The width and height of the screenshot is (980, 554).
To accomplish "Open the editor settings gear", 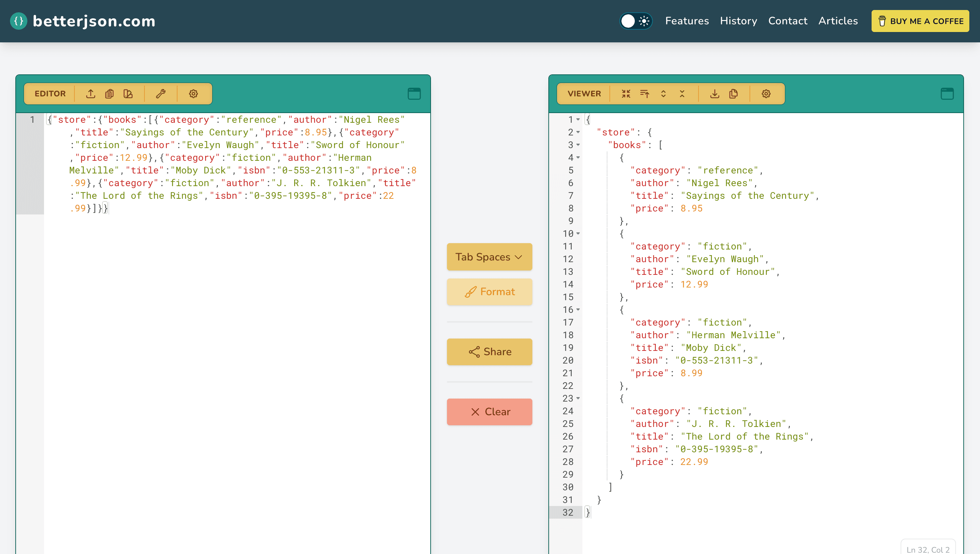I will point(193,94).
